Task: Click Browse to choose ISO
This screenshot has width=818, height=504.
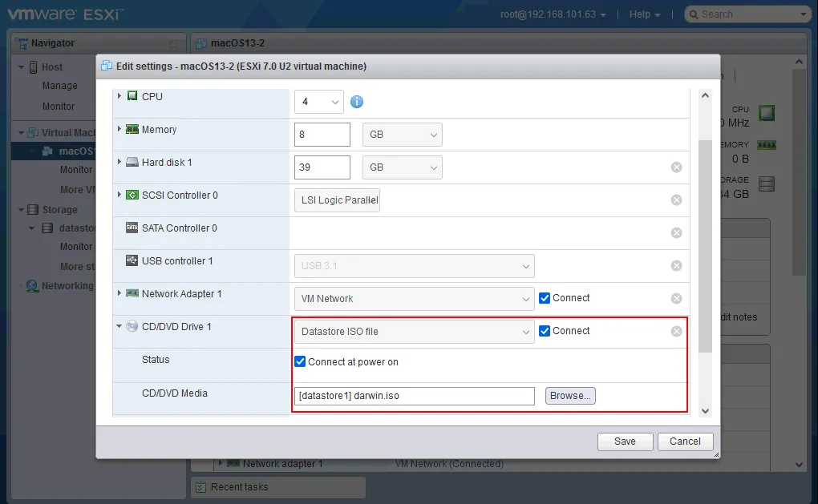Action: (x=570, y=396)
